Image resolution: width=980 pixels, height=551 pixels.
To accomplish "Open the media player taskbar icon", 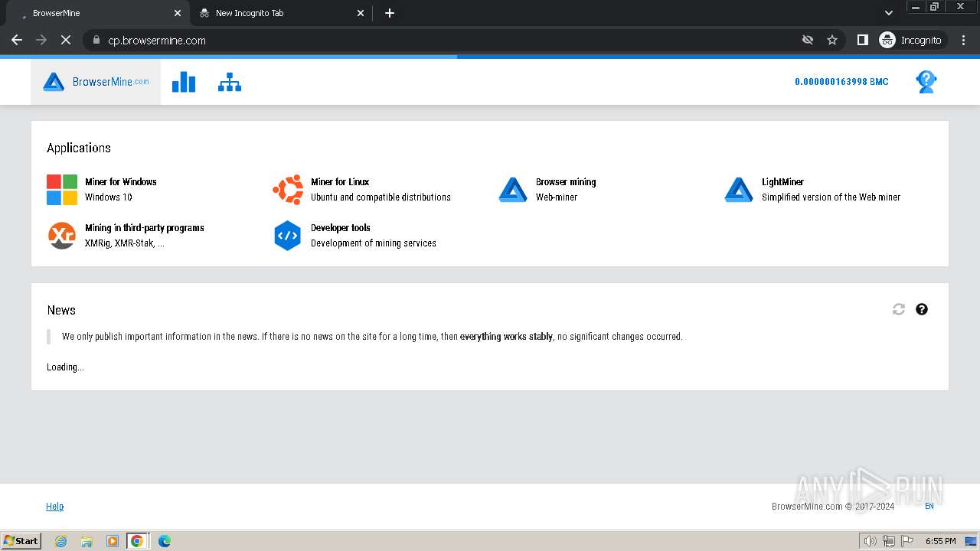I will (112, 541).
